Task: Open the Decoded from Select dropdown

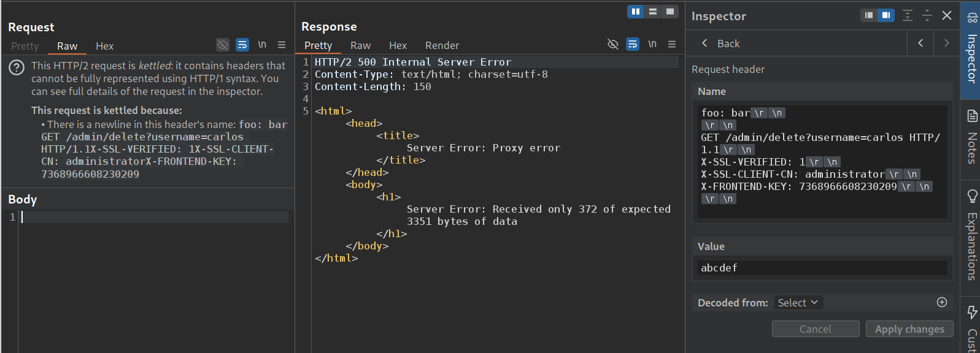Action: coord(798,303)
